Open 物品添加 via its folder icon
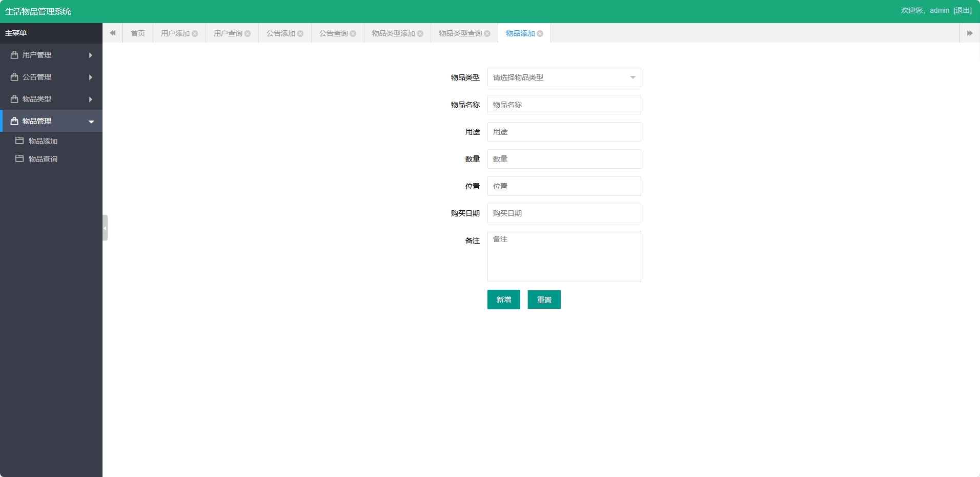This screenshot has height=477, width=980. [20, 141]
